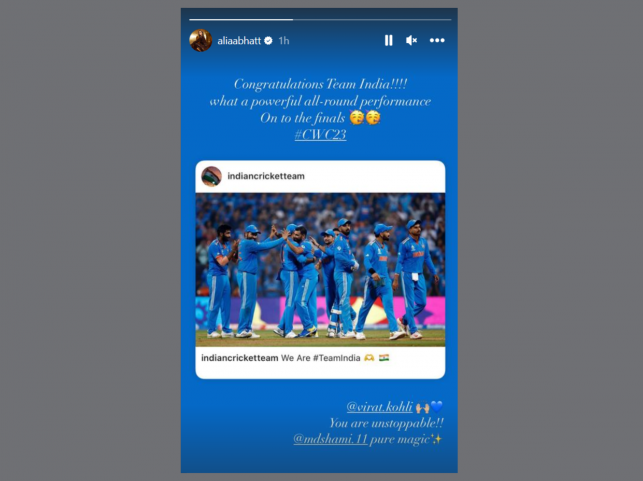Click the sparkles emoji after pure magic
The image size is (643, 481).
click(x=436, y=439)
